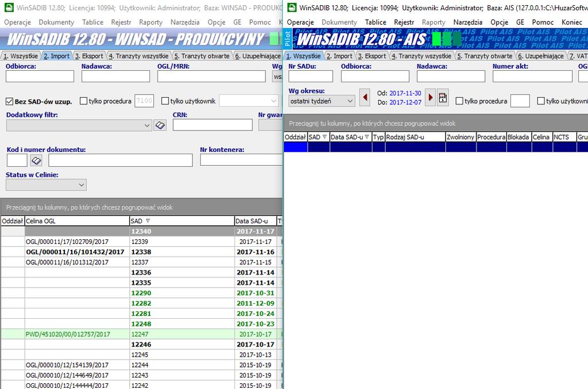Screen dimensions: 588x389
Task: Click the document number field under Kod i numer dokumentu
Action: click(120, 161)
